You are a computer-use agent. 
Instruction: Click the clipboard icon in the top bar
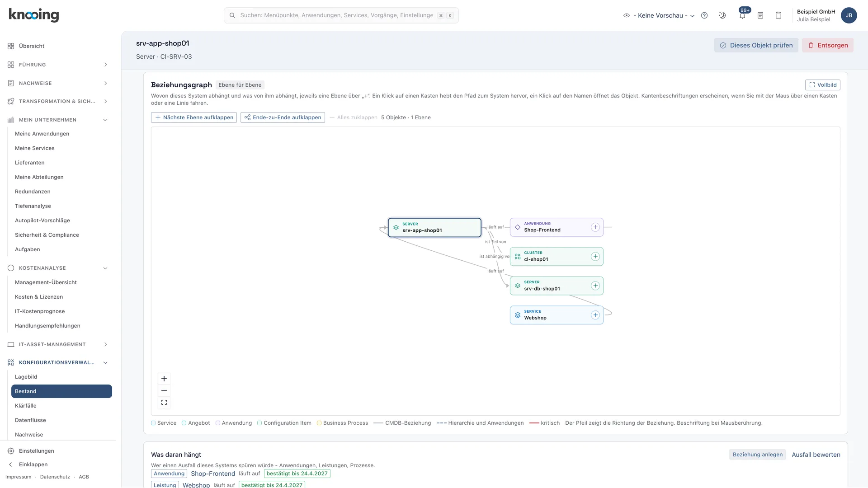[x=778, y=15]
